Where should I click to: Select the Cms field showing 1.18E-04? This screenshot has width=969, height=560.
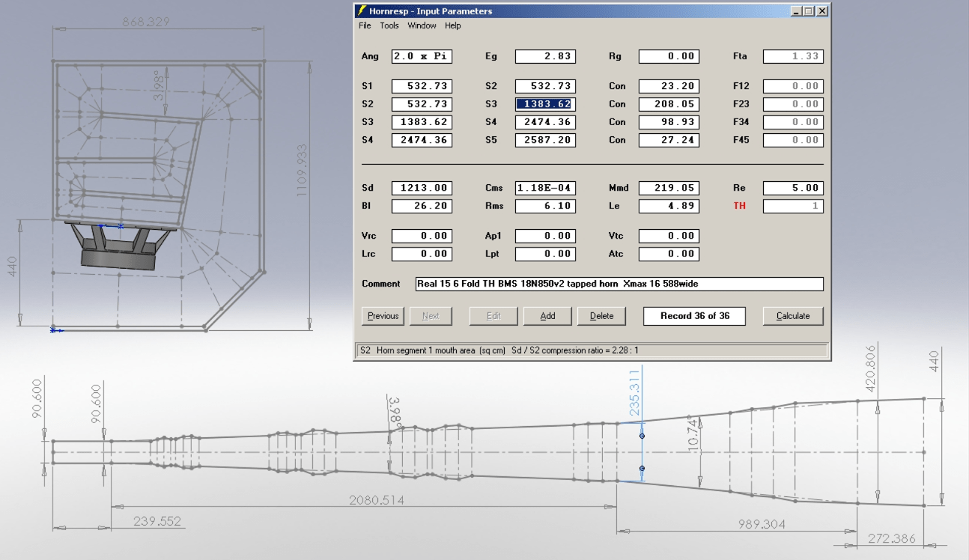click(545, 188)
